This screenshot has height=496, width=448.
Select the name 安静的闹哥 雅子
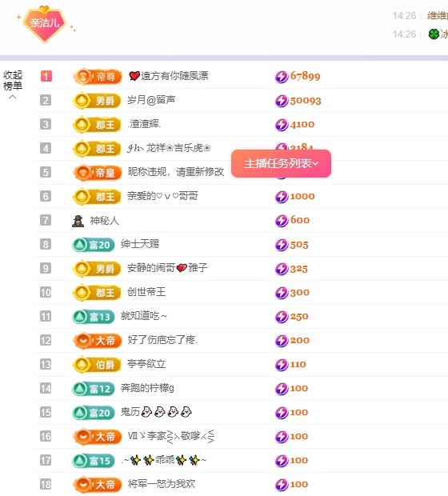click(167, 268)
